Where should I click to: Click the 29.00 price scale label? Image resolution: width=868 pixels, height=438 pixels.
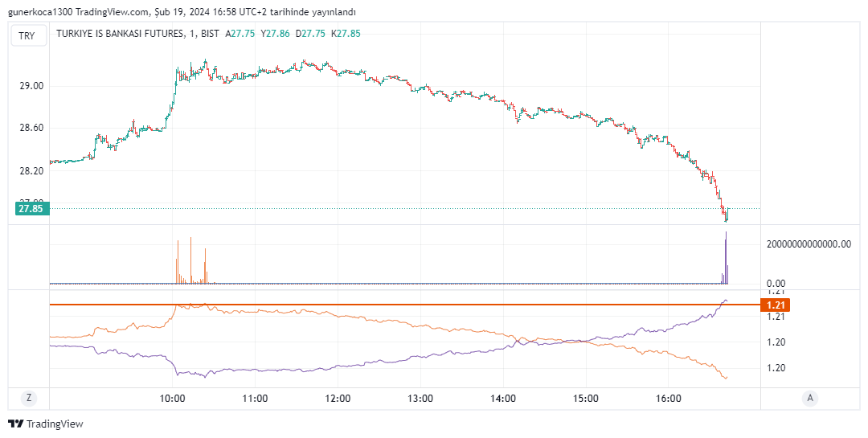pos(31,86)
